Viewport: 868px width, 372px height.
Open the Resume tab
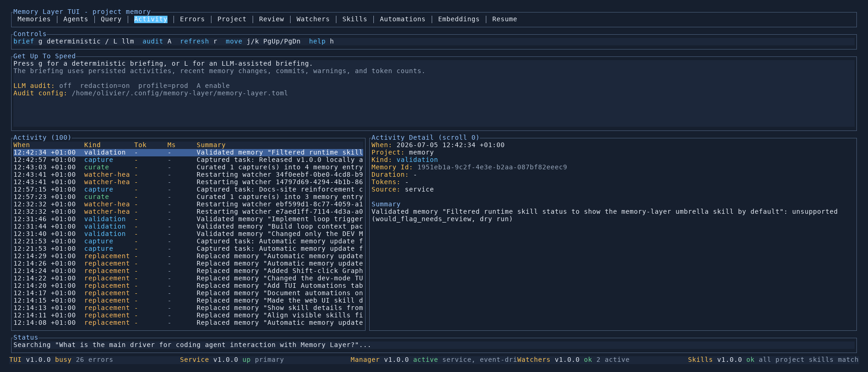[x=505, y=19]
